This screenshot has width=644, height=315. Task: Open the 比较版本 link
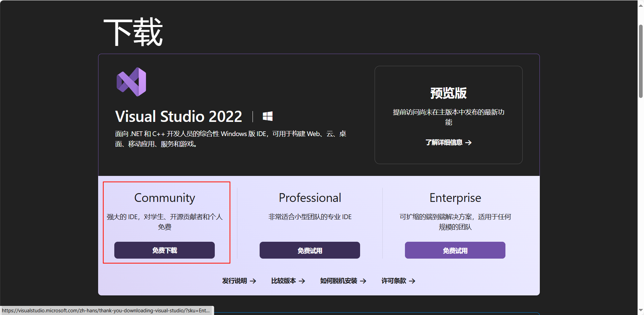[283, 281]
